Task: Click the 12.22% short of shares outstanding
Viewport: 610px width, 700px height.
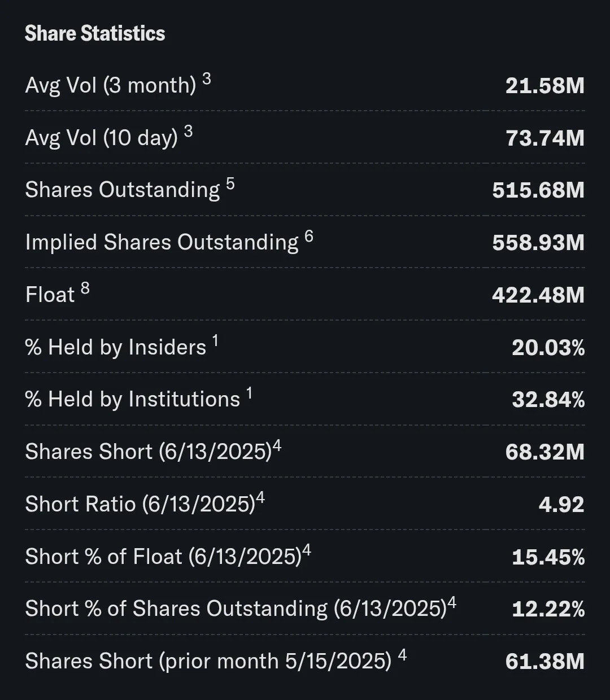Action: pos(548,610)
